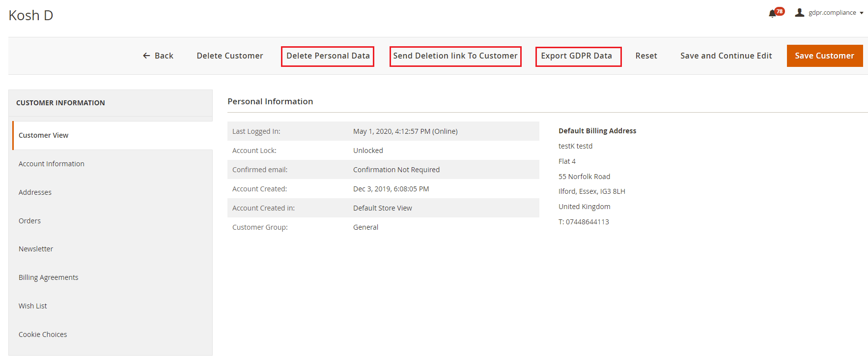Open the Cookie Choices tab

(x=43, y=334)
